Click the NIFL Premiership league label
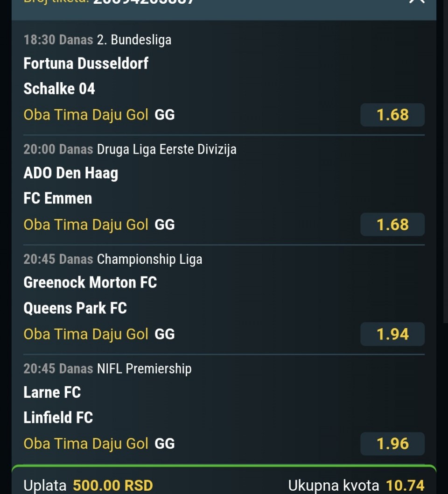This screenshot has width=448, height=494. pyautogui.click(x=144, y=369)
